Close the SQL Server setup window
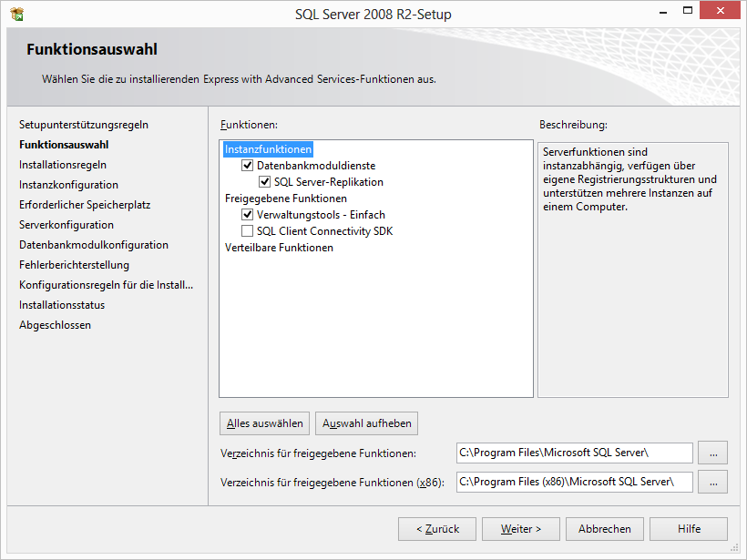The height and width of the screenshot is (560, 747). 720,11
